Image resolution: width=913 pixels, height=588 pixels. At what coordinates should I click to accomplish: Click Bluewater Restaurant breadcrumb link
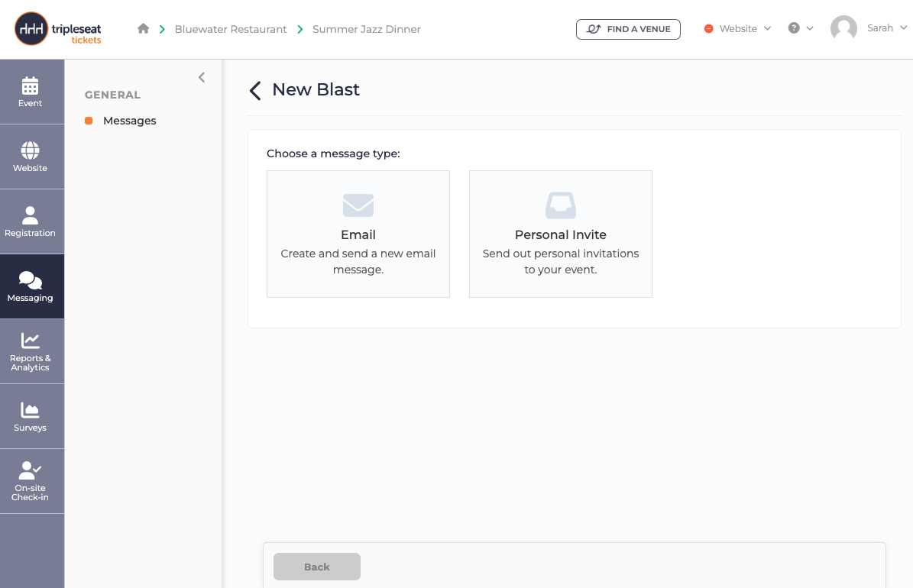231,29
